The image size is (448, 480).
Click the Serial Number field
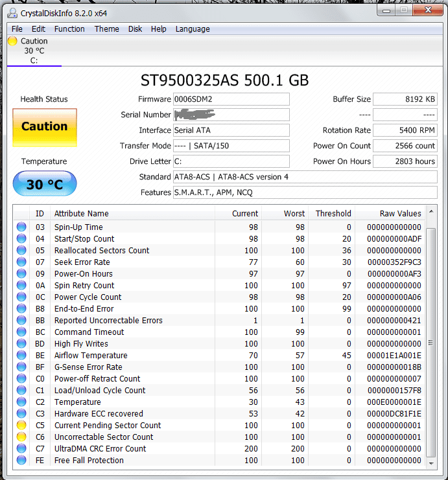pos(231,115)
